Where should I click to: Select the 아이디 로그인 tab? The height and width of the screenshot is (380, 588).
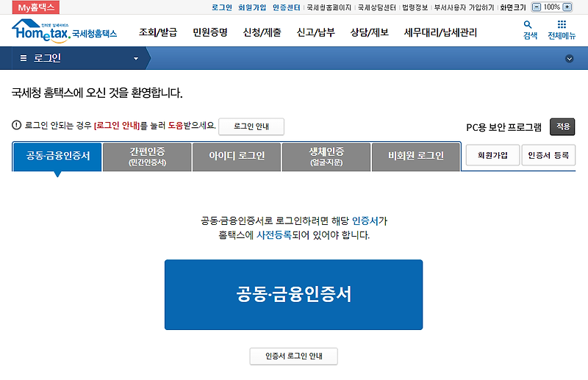237,157
